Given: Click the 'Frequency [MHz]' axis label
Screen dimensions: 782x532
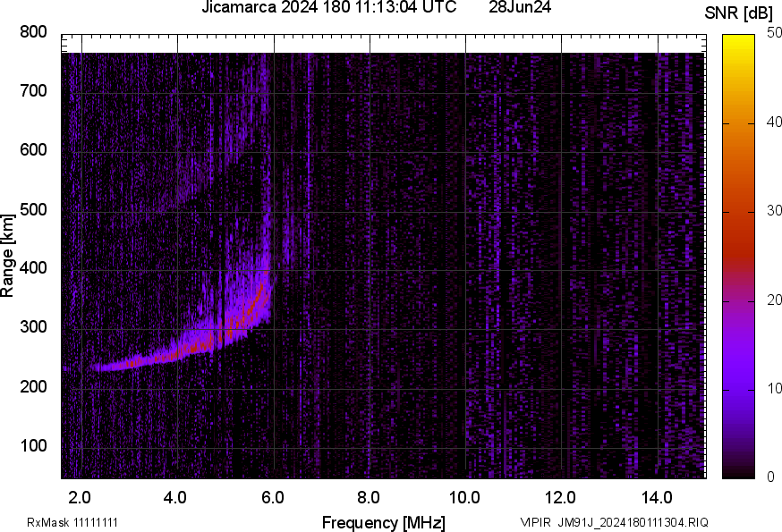Looking at the screenshot, I should tap(384, 522).
